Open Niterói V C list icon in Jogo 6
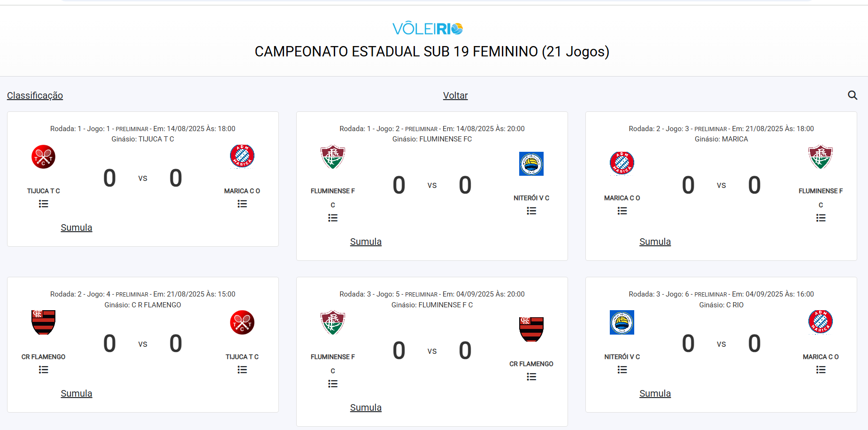The image size is (868, 430). pyautogui.click(x=622, y=370)
